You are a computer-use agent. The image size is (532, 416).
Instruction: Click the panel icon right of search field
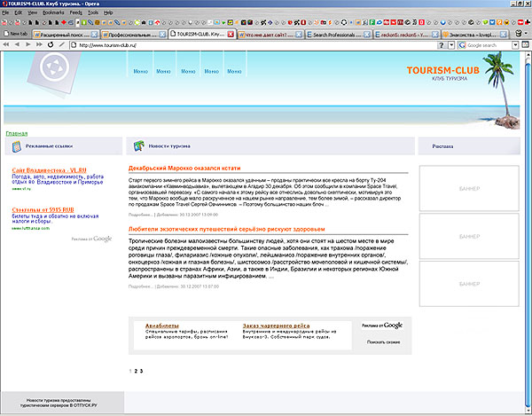[525, 44]
